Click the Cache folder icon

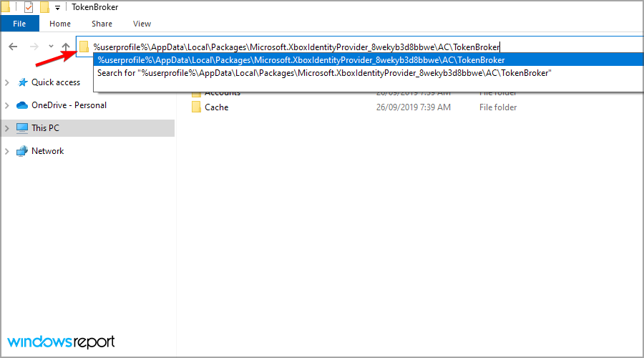(x=196, y=107)
